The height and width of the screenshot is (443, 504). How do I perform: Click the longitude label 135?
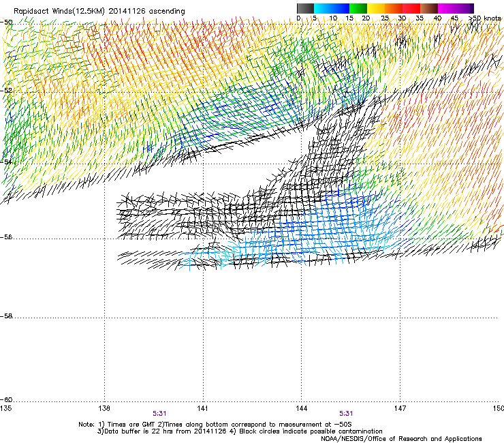5,408
